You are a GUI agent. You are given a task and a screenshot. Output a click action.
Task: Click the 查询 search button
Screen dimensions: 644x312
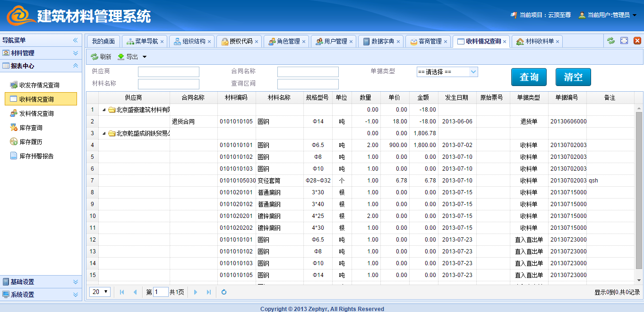click(529, 77)
